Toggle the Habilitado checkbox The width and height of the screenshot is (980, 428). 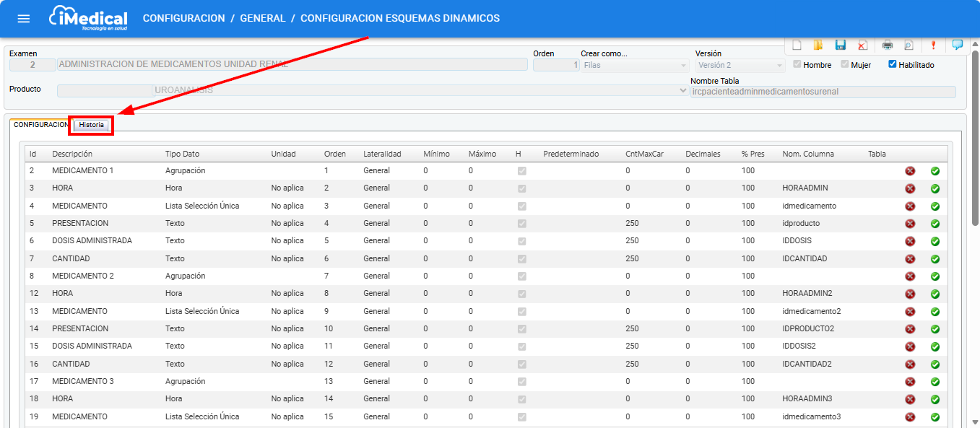point(893,64)
